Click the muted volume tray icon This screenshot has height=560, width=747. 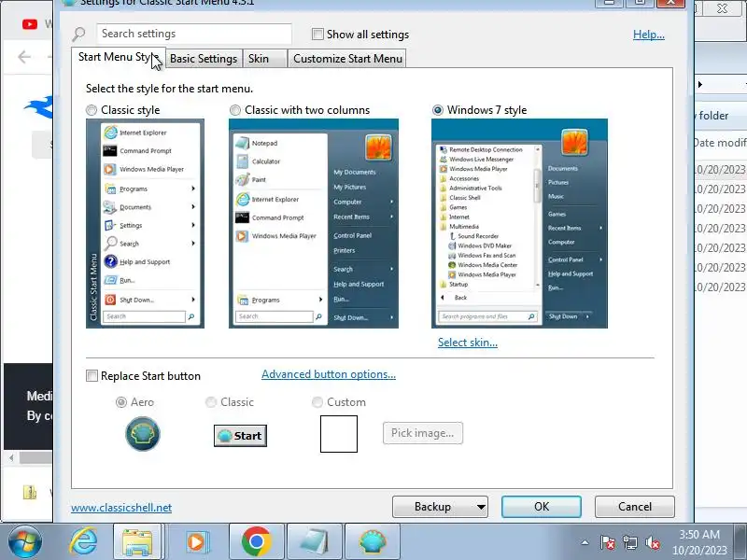[652, 542]
